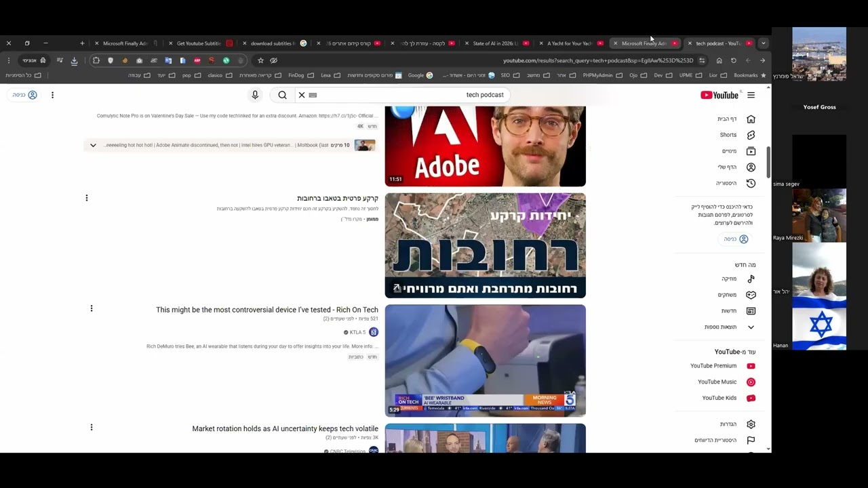Viewport: 868px width, 488px height.
Task: Open the Bee wristband video thumbnail
Action: click(x=486, y=361)
